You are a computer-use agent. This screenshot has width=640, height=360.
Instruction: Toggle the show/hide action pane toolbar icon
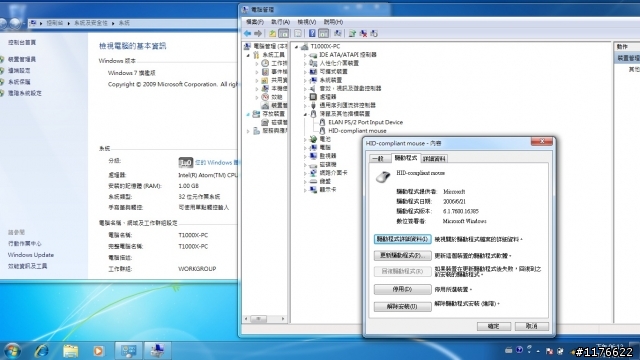pyautogui.click(x=323, y=33)
